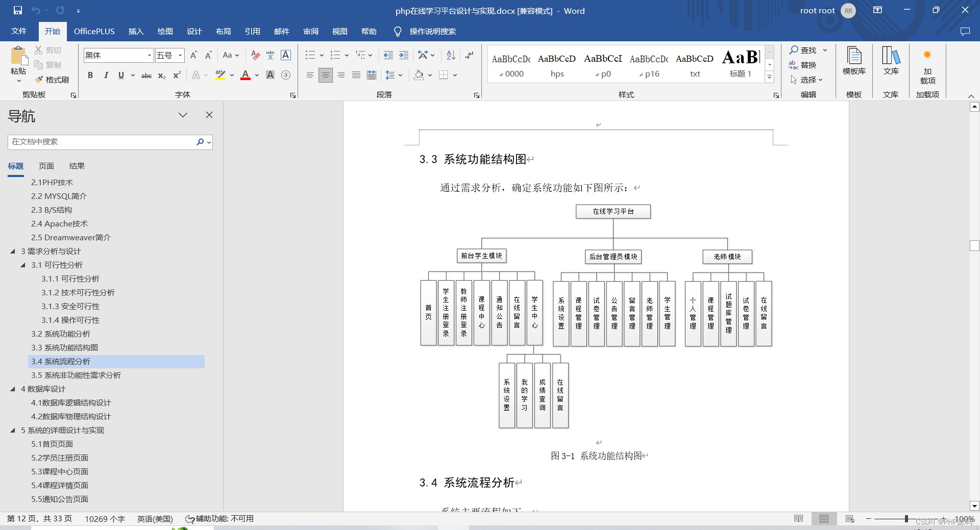This screenshot has height=530, width=980.
Task: Apply superscript x² formatting
Action: [x=177, y=75]
